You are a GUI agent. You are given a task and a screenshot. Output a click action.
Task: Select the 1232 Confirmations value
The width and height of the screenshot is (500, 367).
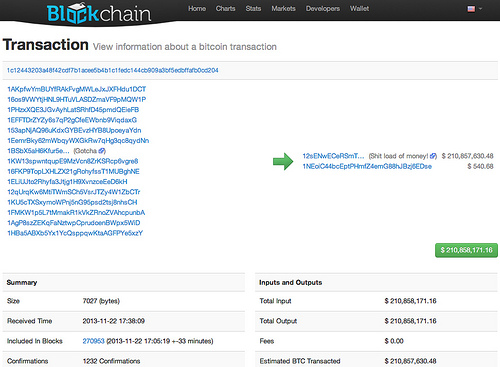click(111, 361)
